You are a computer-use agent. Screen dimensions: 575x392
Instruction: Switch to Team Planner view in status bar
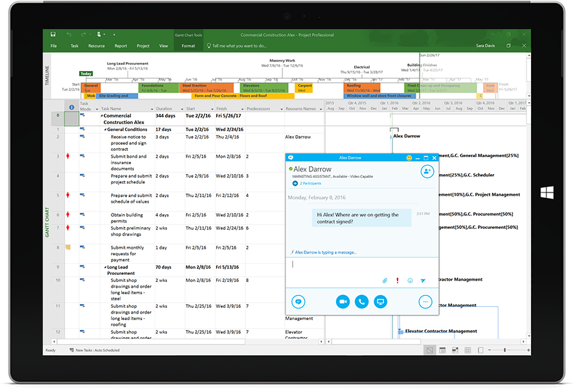tap(455, 351)
